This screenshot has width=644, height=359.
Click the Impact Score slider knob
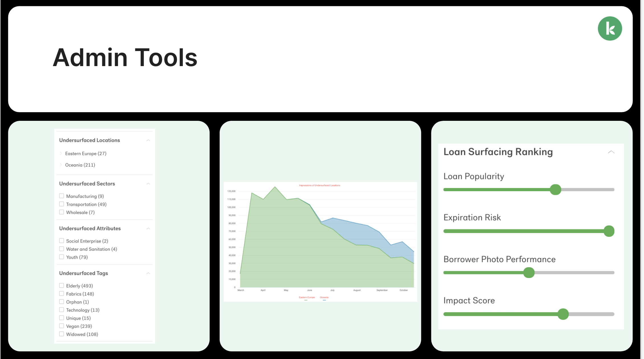point(563,314)
